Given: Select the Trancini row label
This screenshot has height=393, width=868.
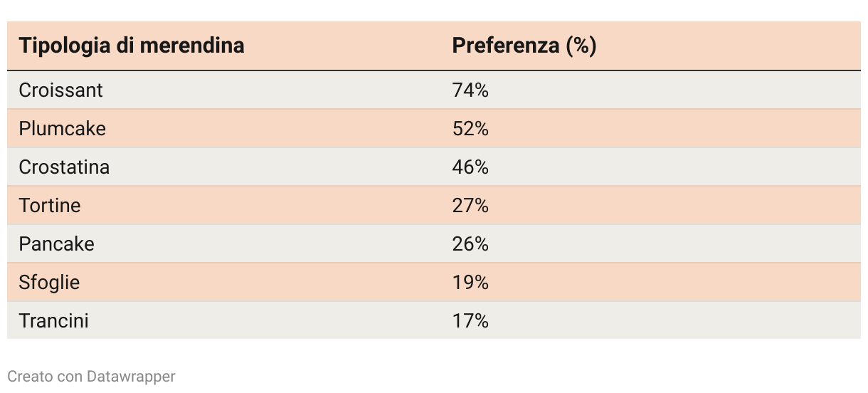Looking at the screenshot, I should coord(54,321).
